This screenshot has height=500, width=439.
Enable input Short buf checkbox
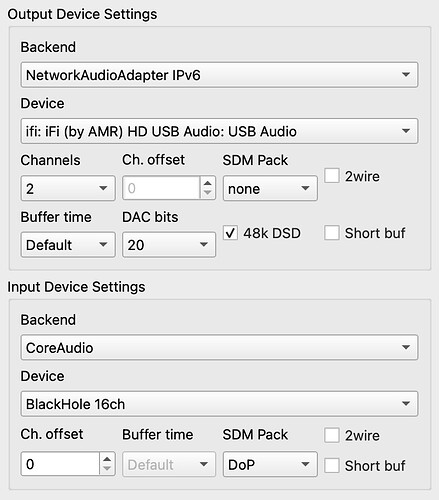(332, 465)
